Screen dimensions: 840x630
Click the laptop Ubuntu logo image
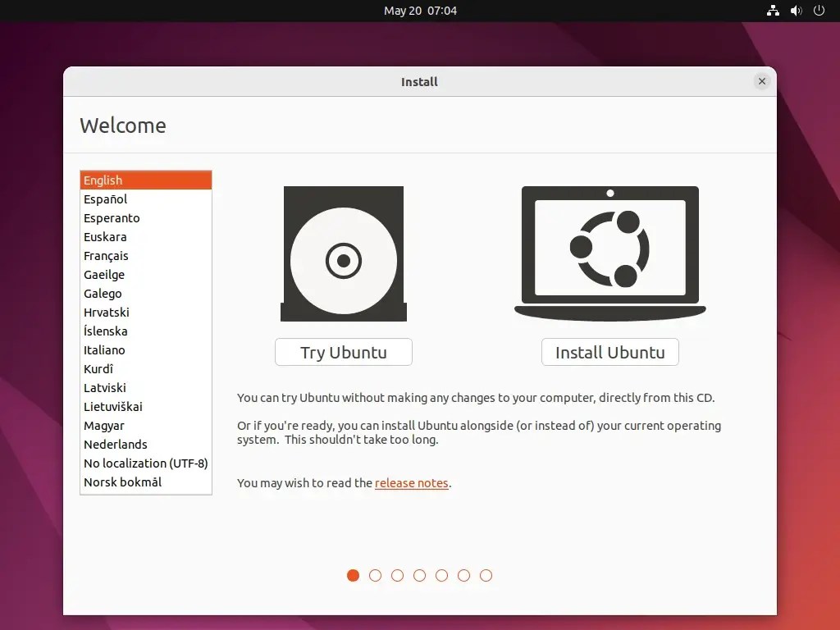[610, 254]
